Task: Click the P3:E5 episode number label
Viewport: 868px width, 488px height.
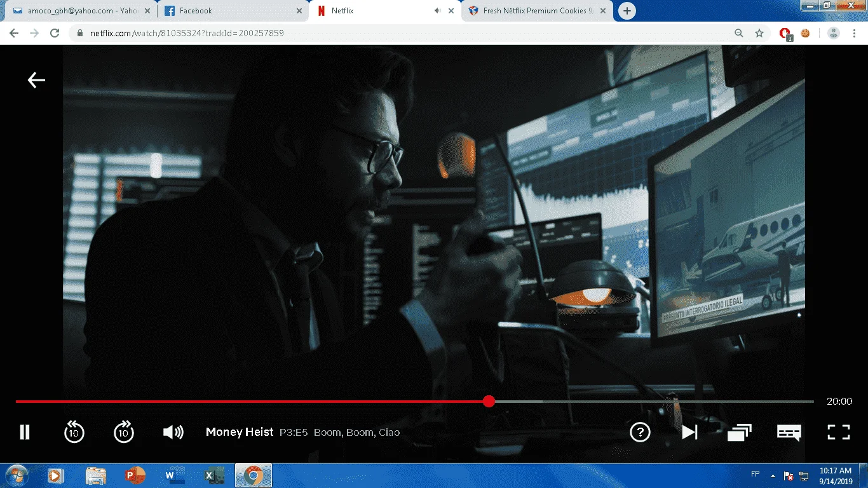Action: pyautogui.click(x=294, y=433)
